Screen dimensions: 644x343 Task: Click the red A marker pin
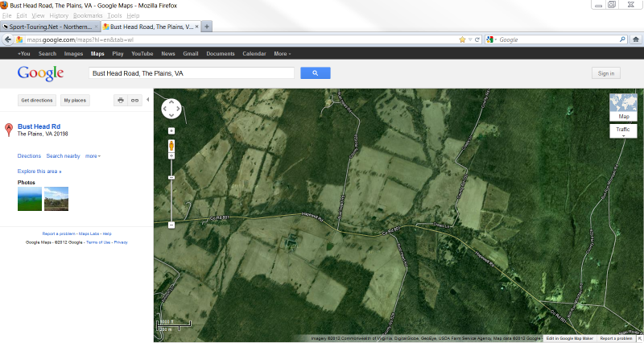point(9,130)
